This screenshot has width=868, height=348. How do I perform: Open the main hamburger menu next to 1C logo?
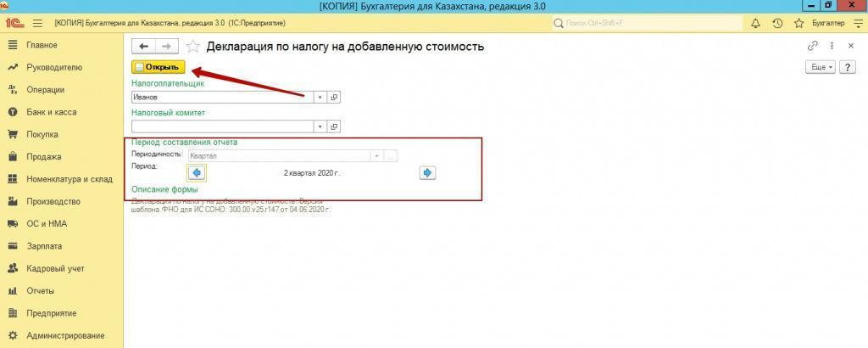point(36,23)
